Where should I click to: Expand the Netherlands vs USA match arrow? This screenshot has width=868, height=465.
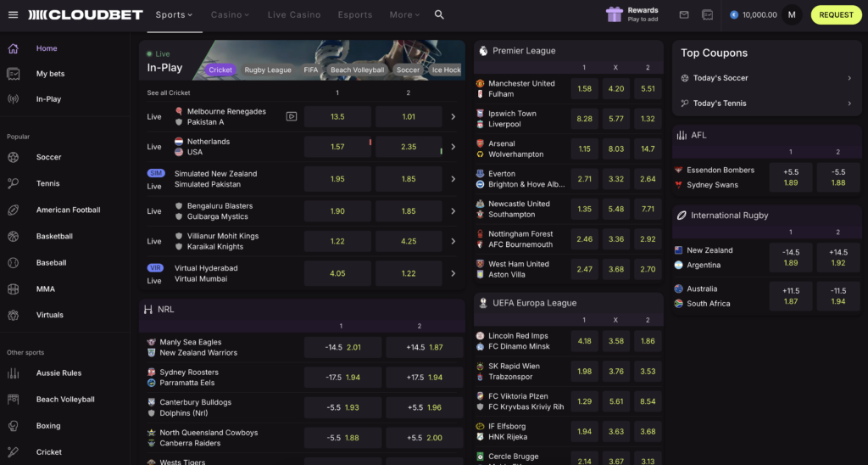point(453,147)
